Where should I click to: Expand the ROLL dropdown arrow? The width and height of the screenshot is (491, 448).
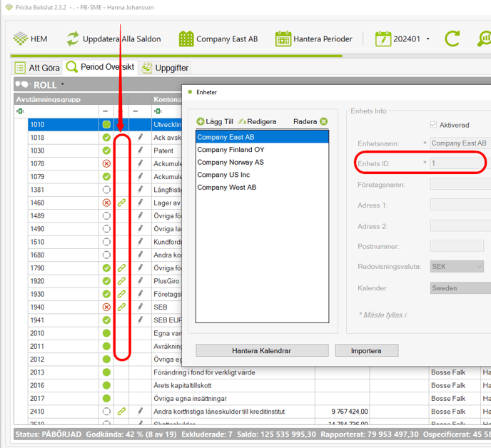tap(63, 84)
